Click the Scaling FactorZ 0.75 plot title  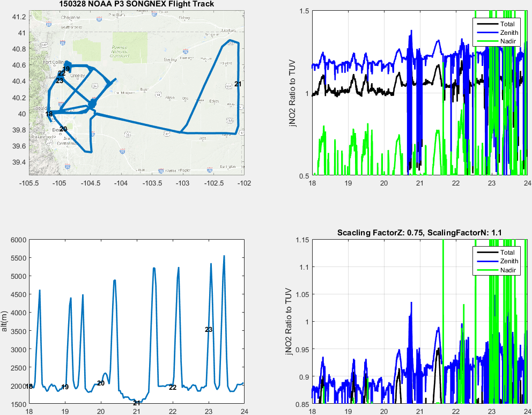tap(419, 233)
